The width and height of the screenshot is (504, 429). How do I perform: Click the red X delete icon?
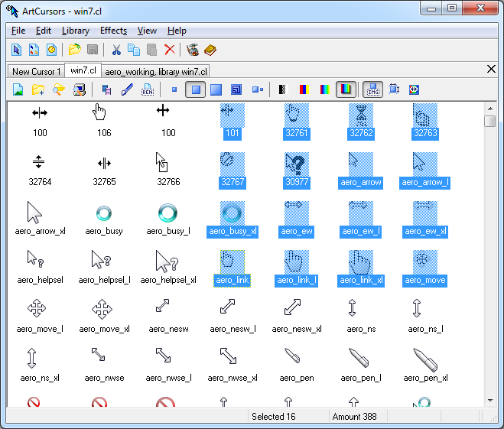170,50
